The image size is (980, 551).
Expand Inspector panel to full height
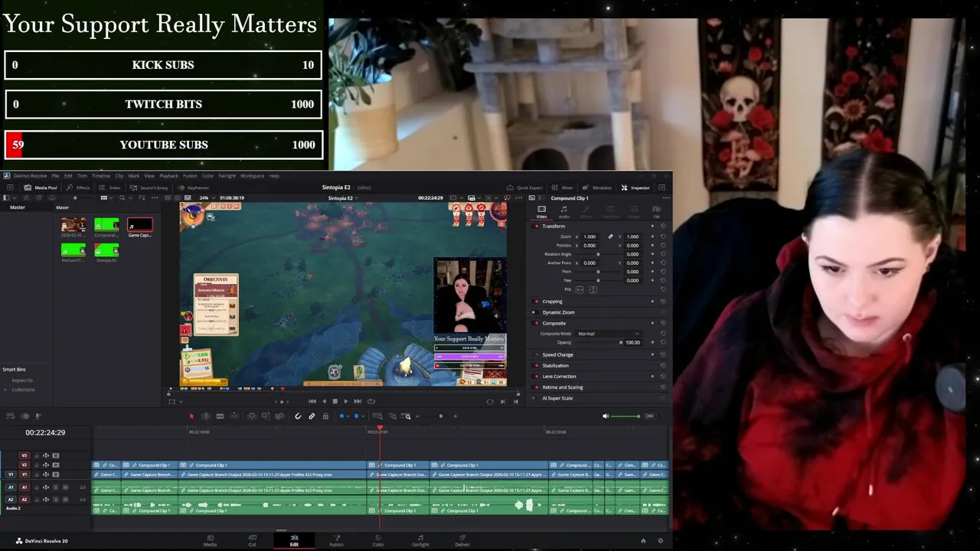661,187
